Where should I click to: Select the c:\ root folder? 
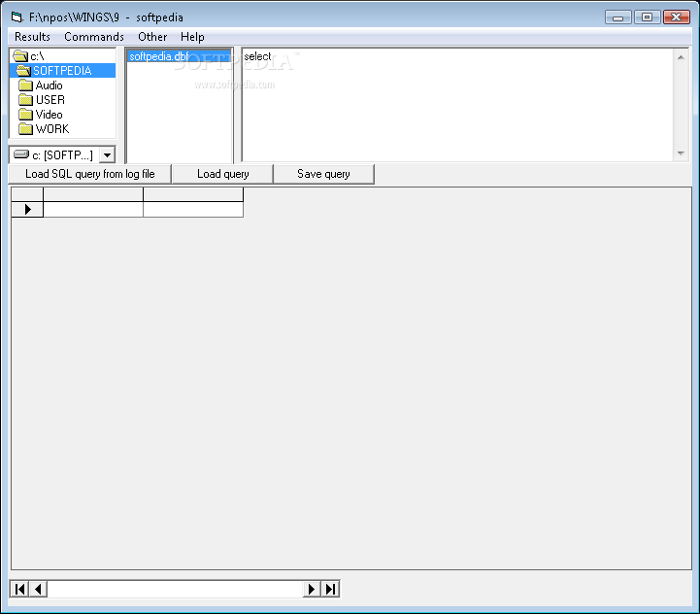(x=62, y=56)
